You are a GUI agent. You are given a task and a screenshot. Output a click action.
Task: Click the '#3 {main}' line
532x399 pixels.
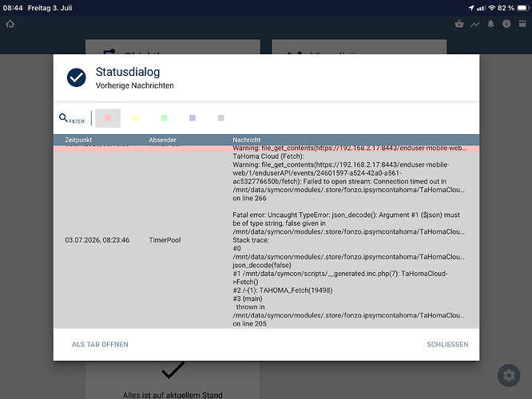pyautogui.click(x=248, y=298)
